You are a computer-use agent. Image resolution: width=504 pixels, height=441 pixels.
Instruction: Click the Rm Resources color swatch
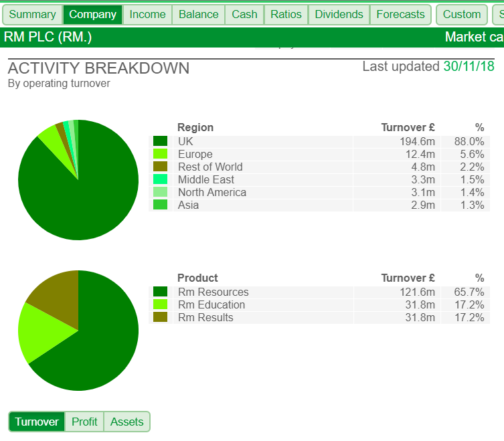point(160,292)
